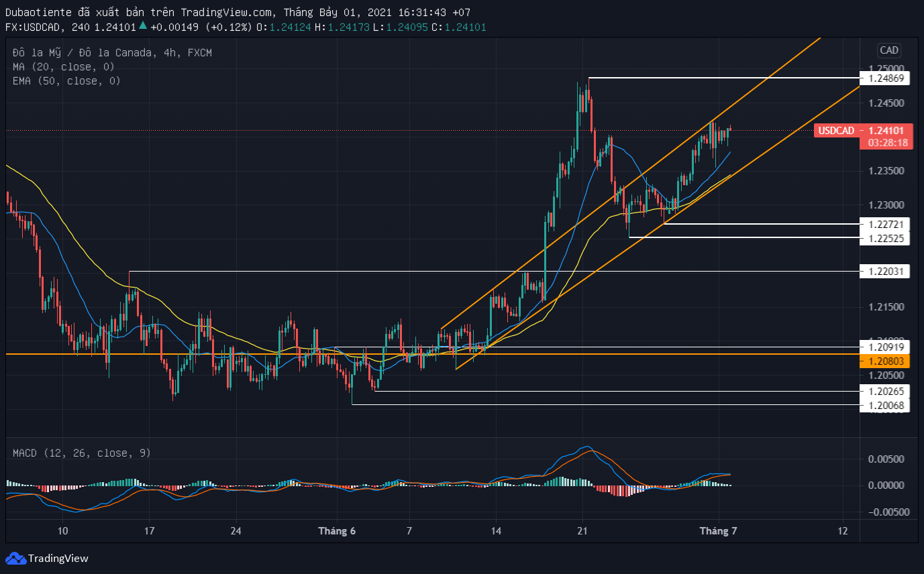Click the Tháng 7 date label
The height and width of the screenshot is (574, 924).
(x=718, y=531)
